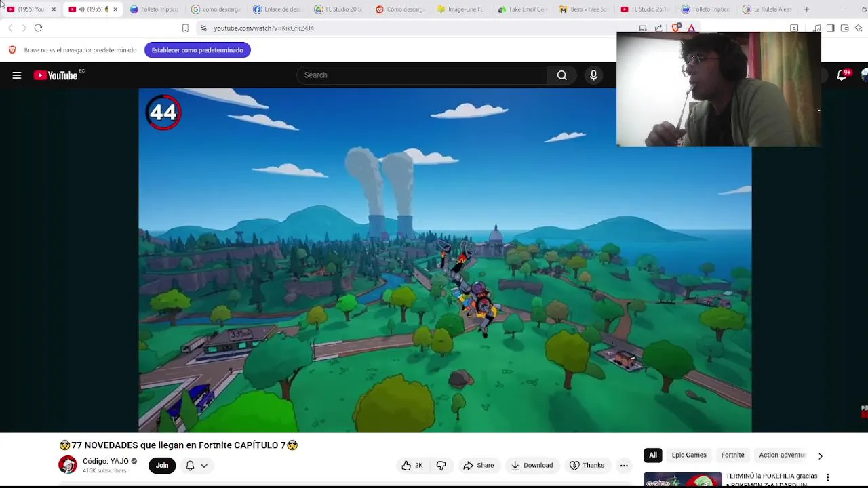Reload the page in Brave
868x488 pixels.
(x=38, y=28)
